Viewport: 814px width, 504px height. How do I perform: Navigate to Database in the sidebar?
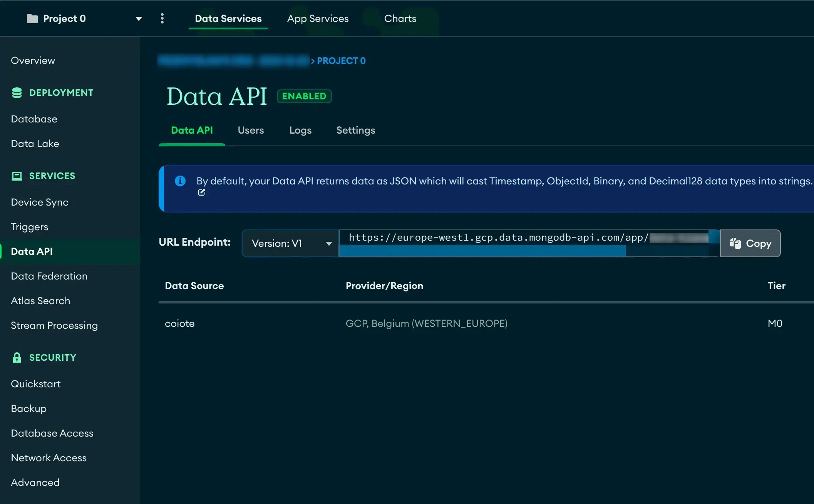point(34,119)
